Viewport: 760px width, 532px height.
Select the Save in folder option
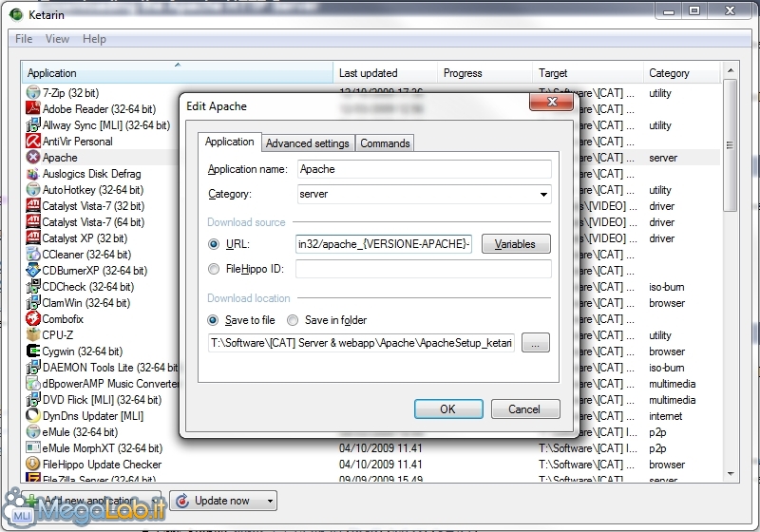293,320
